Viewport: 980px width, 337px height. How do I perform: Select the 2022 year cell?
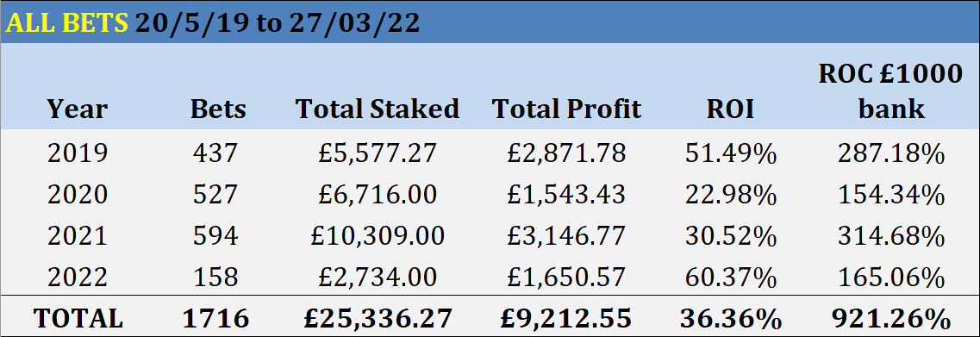tap(78, 277)
